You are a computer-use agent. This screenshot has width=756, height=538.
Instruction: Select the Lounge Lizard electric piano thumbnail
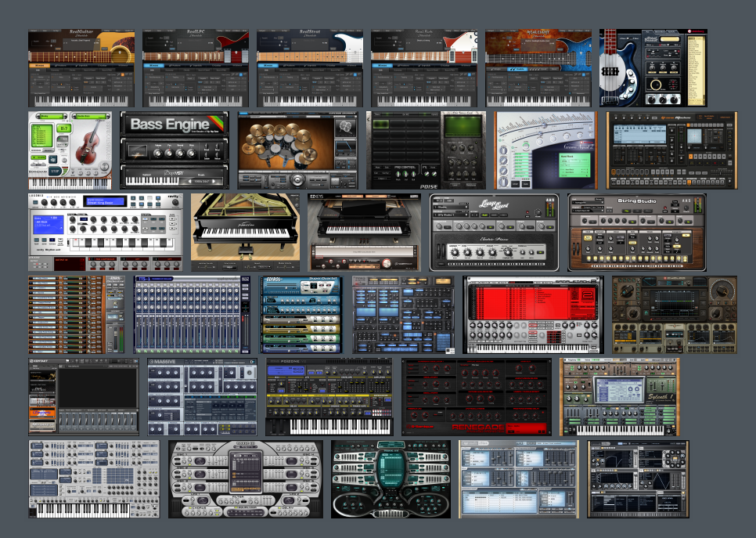(494, 233)
